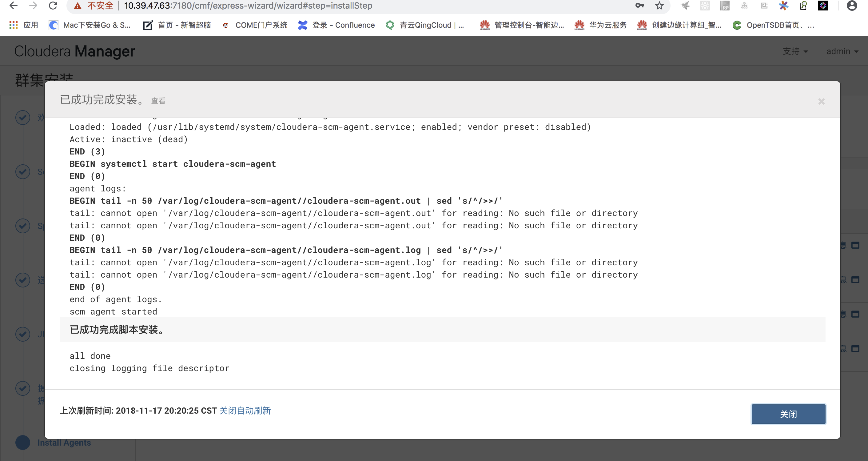Open the 支持 dropdown menu

(x=795, y=51)
